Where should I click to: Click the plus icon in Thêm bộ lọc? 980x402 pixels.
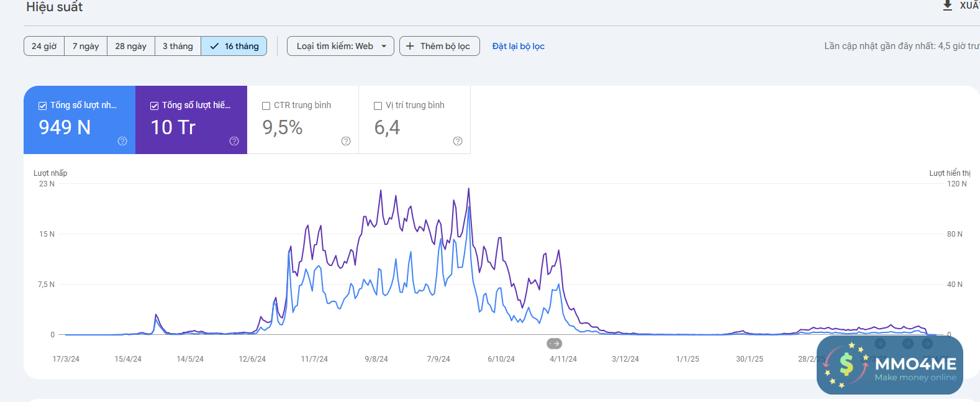410,46
